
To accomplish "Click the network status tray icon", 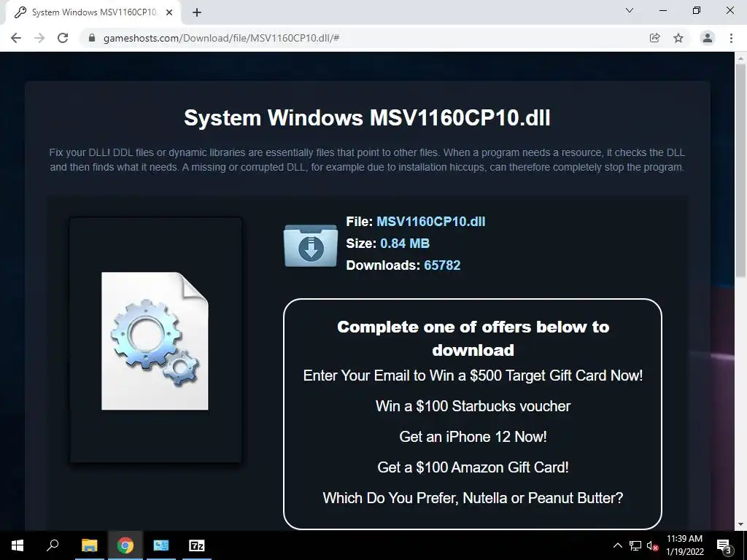I will tap(635, 545).
